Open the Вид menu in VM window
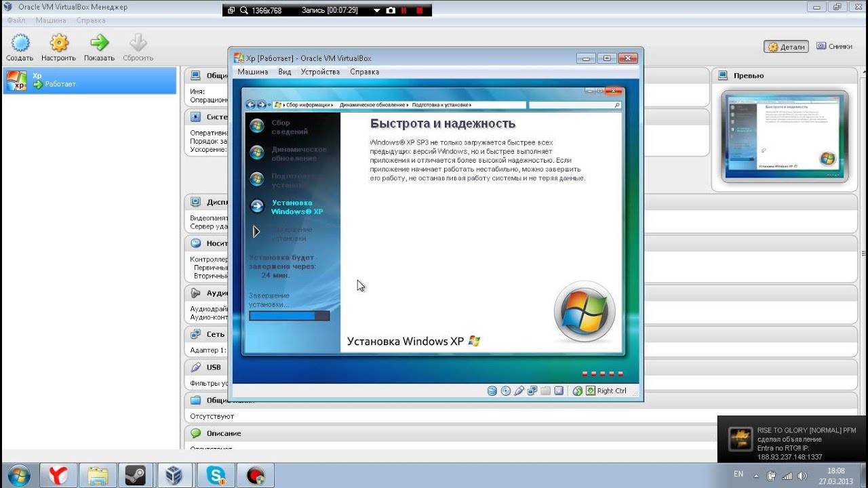Screen dimensions: 868x488 [x=285, y=72]
